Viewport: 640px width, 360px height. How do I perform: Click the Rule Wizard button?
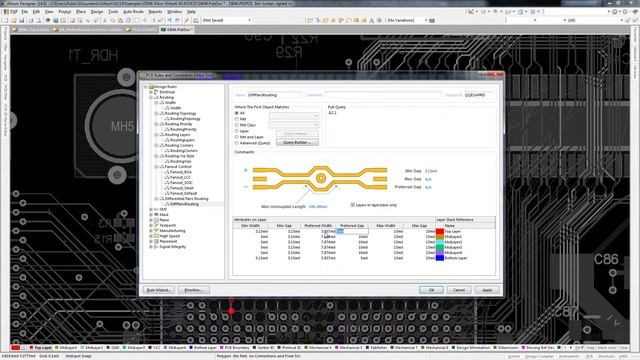point(159,290)
